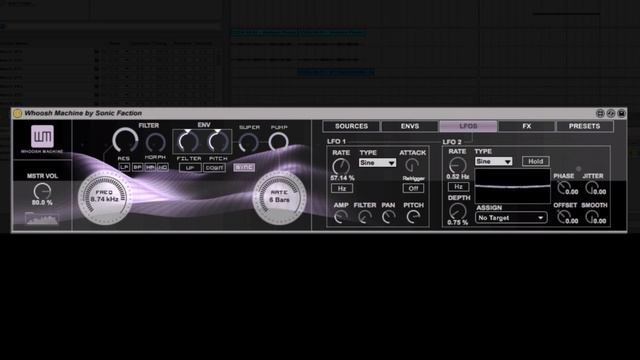Screen dimensions: 640x360
Task: Adjust the MSTR VOL knob
Action: point(42,191)
